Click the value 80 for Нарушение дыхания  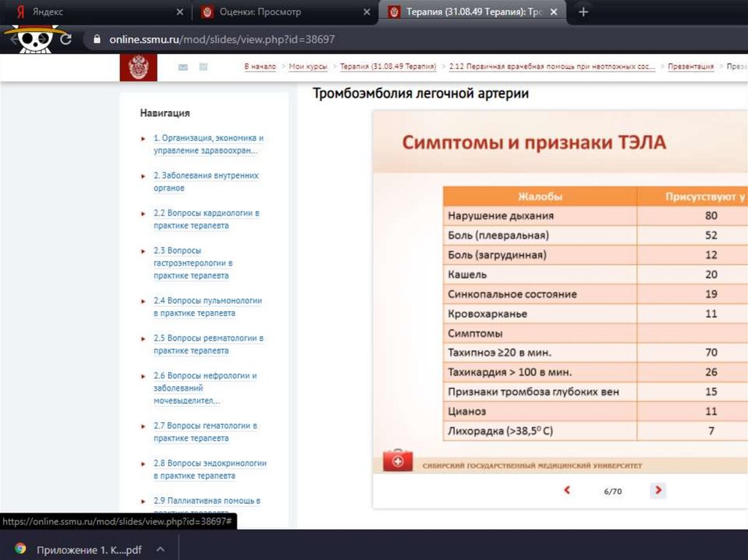[711, 215]
